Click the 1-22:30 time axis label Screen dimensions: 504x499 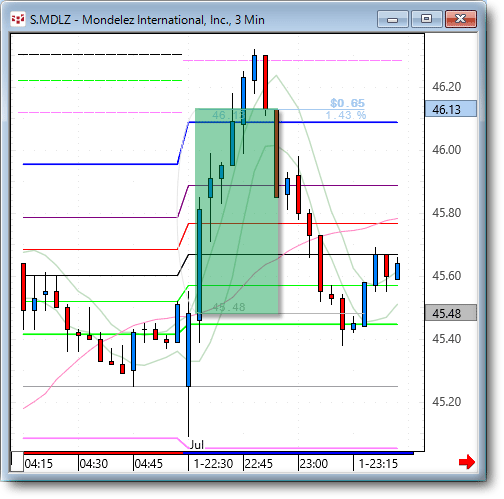click(x=213, y=464)
